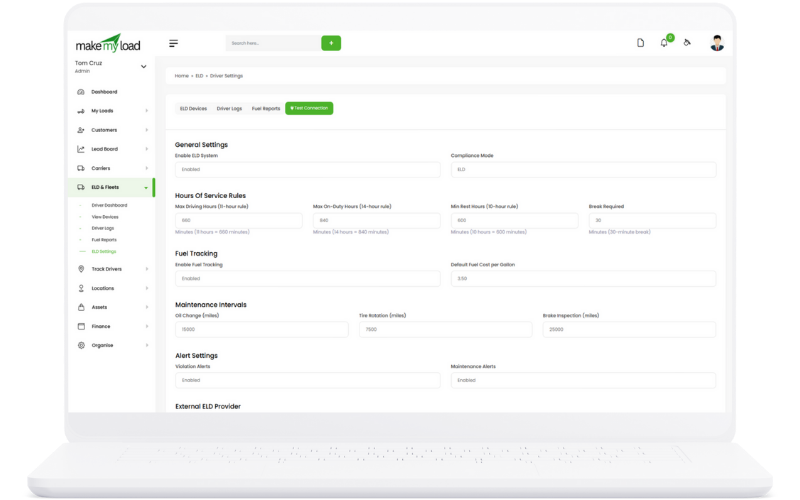Expand Track Drivers submenu chevron

pyautogui.click(x=146, y=269)
